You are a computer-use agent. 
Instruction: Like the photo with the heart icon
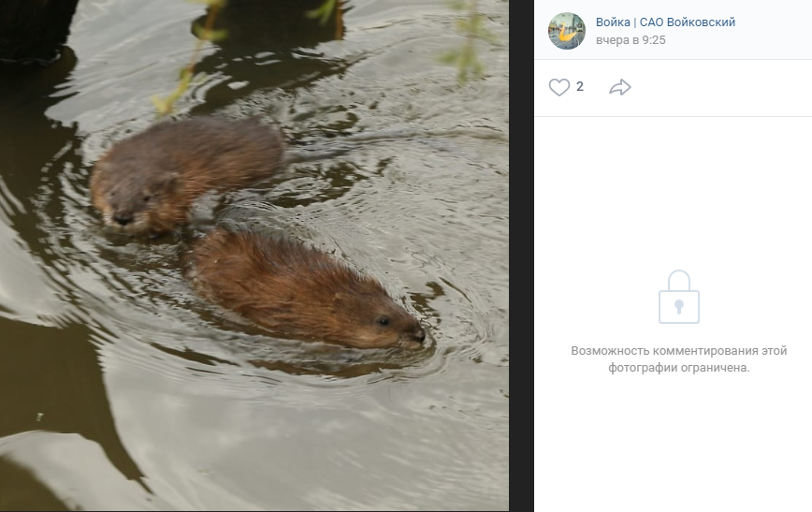pos(558,87)
